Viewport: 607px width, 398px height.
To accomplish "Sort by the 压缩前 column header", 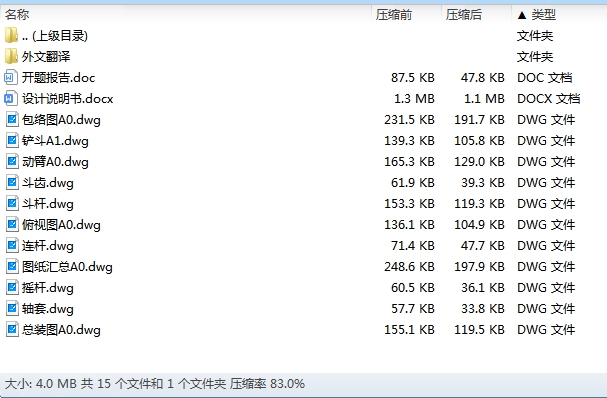I will click(x=406, y=15).
